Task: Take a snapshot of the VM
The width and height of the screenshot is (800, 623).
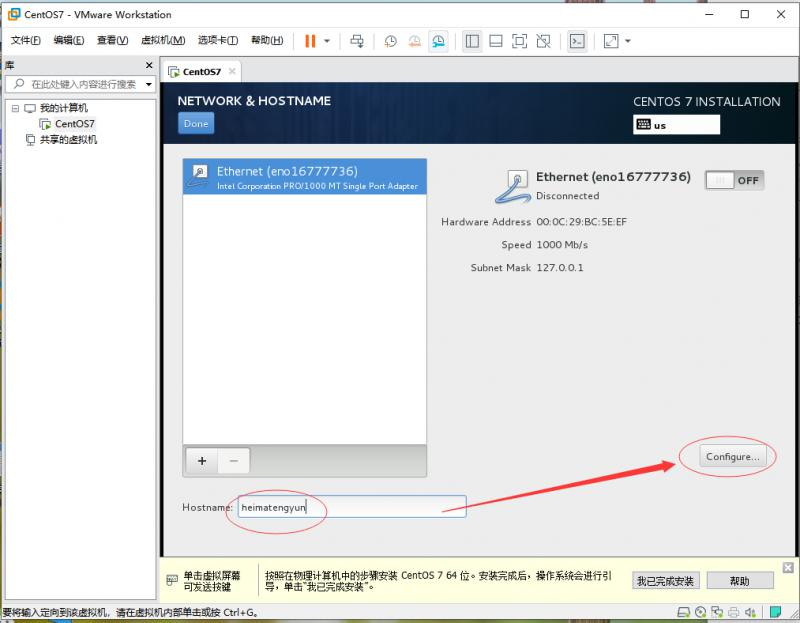Action: [390, 41]
